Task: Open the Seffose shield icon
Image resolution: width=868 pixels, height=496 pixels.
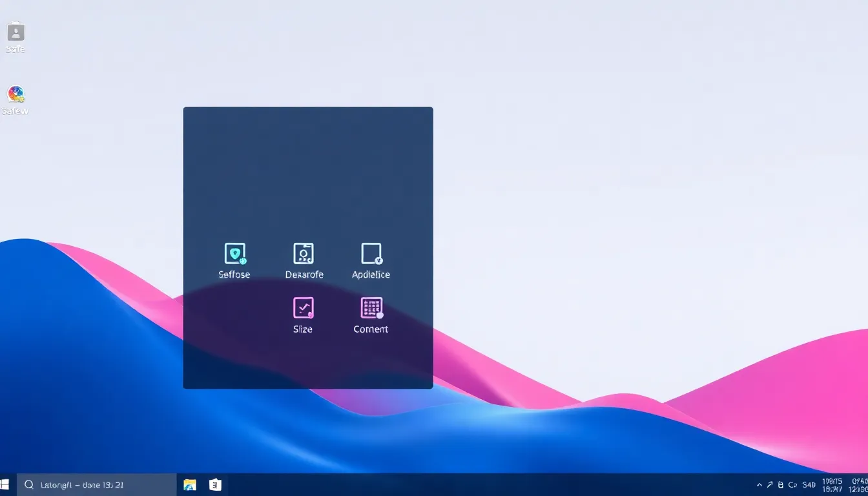Action: tap(234, 254)
